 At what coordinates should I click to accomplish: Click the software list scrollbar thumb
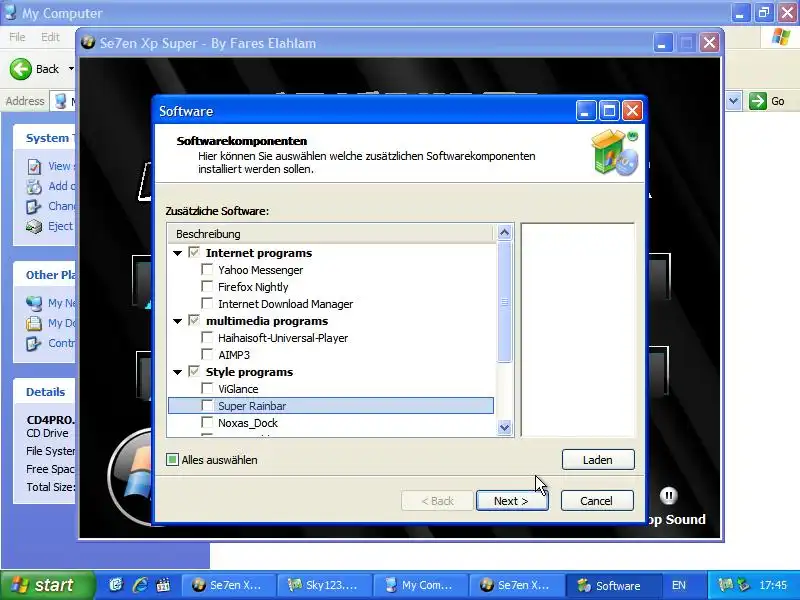504,302
